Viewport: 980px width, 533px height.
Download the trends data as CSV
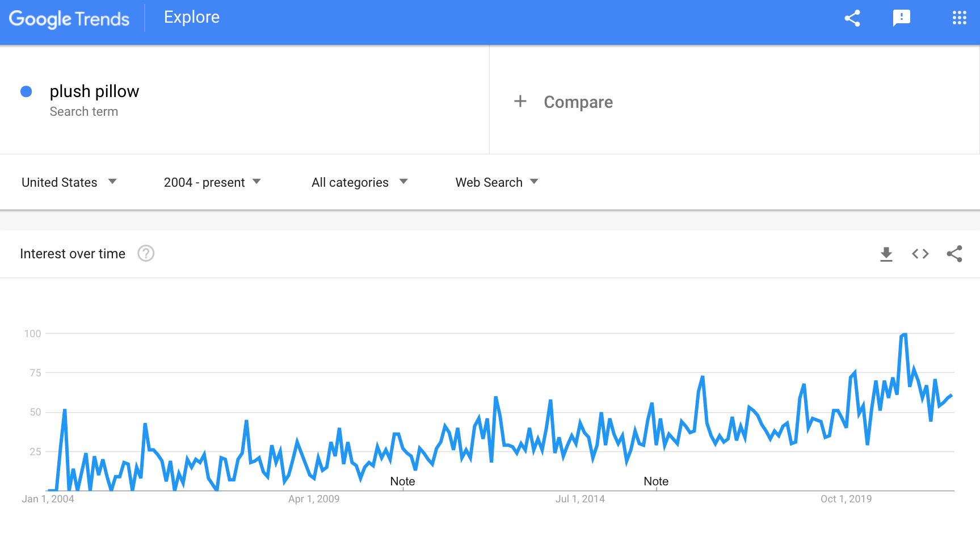pyautogui.click(x=886, y=254)
